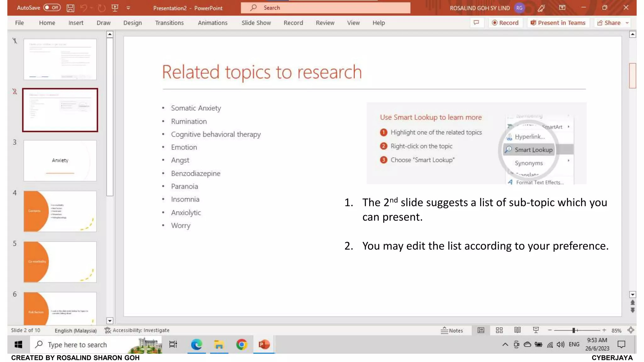Image resolution: width=644 pixels, height=362 pixels.
Task: Select slide 1 thumbnail
Action: coord(60,59)
